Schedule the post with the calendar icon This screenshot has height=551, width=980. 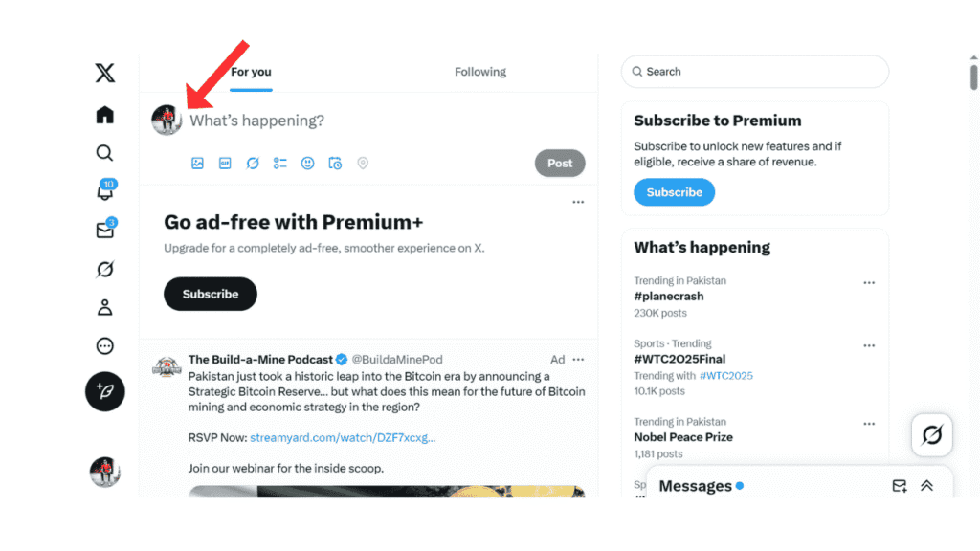[x=335, y=164]
